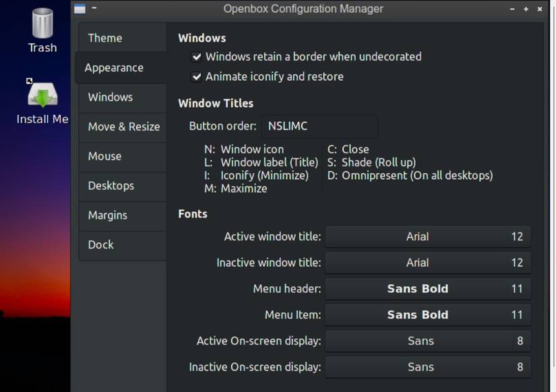Image resolution: width=556 pixels, height=392 pixels.
Task: Disable Animate iconify and restore
Action: (197, 77)
